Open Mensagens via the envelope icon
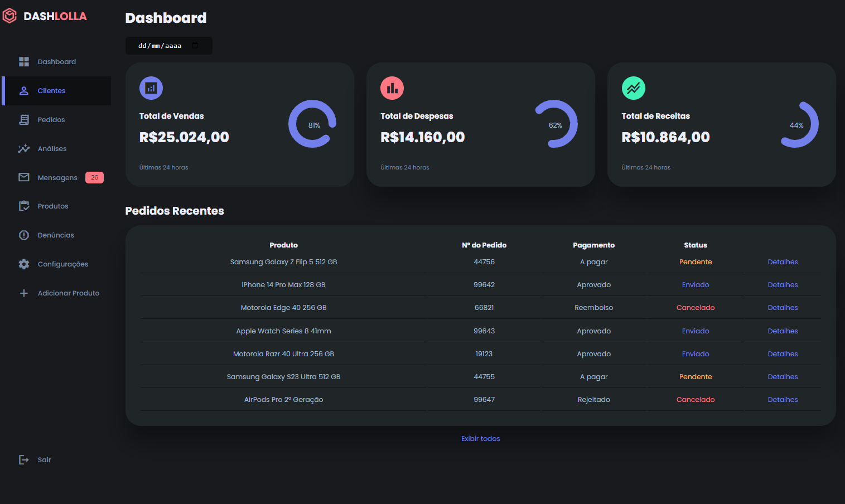The width and height of the screenshot is (845, 504). pyautogui.click(x=24, y=177)
